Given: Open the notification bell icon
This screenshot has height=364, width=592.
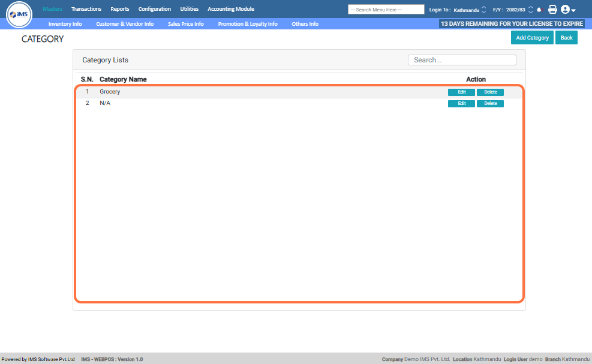Looking at the screenshot, I should [x=539, y=10].
